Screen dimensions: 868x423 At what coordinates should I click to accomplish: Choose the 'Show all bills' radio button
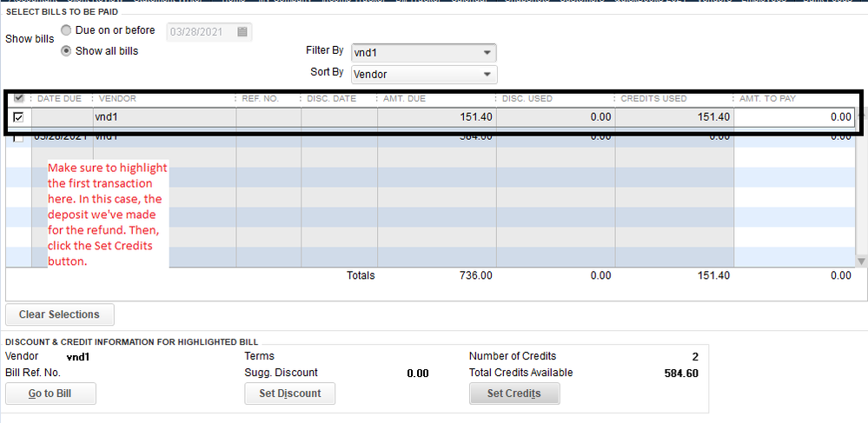66,51
